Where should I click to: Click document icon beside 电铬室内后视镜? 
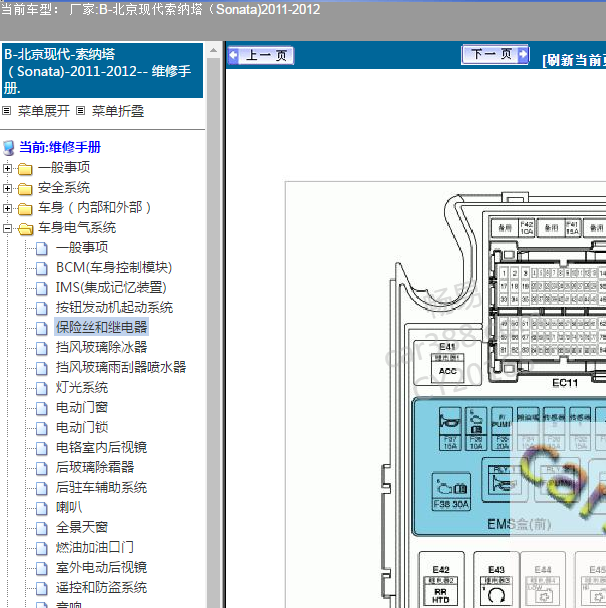[42, 449]
